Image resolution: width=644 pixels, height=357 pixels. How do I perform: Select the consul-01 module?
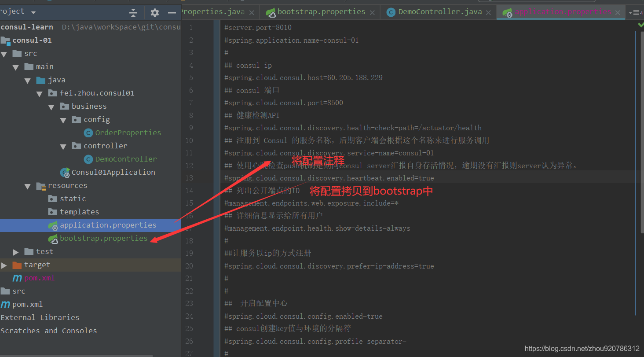(x=32, y=40)
